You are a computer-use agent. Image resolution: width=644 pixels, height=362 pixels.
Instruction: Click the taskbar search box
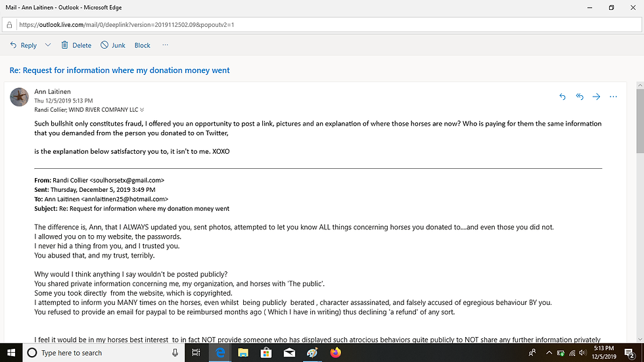coord(103,353)
